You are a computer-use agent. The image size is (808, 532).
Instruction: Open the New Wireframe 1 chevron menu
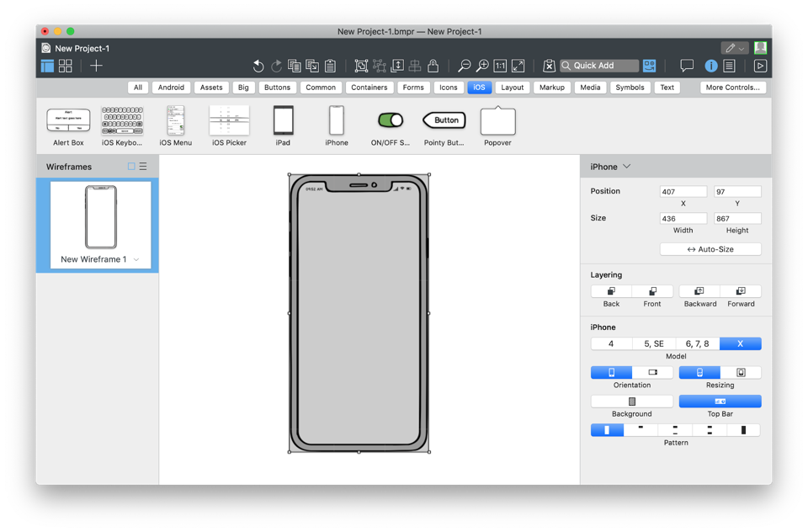pos(136,260)
